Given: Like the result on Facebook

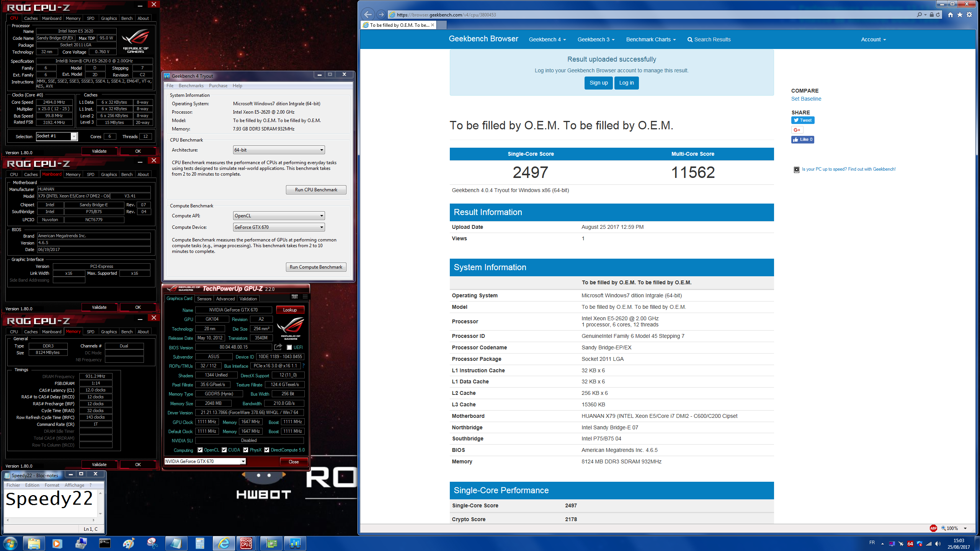Looking at the screenshot, I should 803,140.
